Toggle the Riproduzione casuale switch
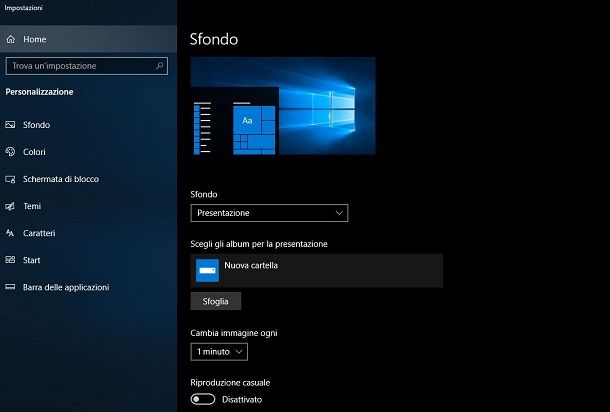Screen dimensions: 610x412 [x=203, y=399]
